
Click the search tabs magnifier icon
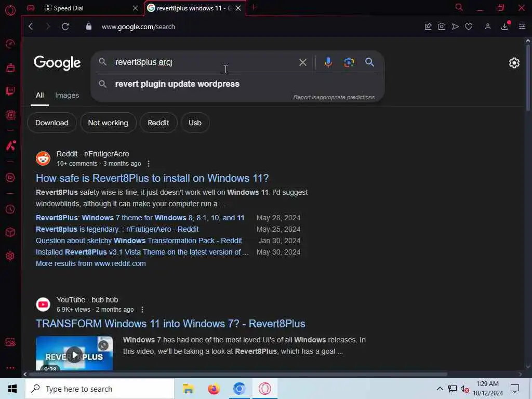[x=459, y=7]
